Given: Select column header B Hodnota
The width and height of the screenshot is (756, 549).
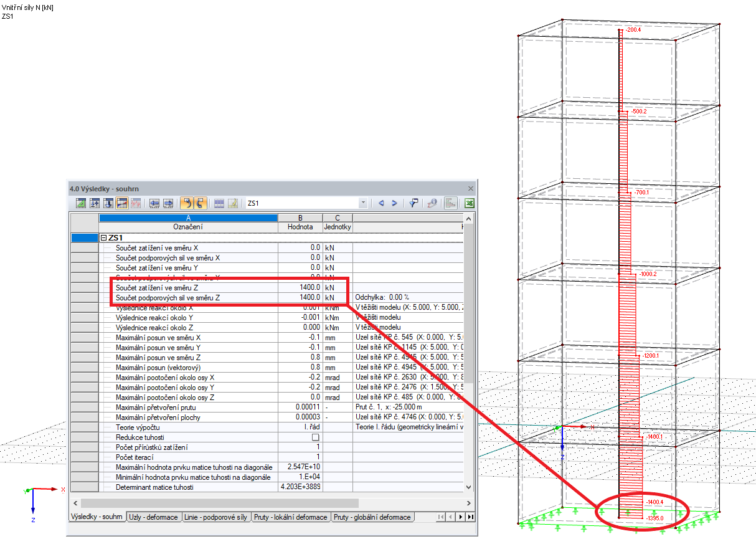Looking at the screenshot, I should 300,222.
